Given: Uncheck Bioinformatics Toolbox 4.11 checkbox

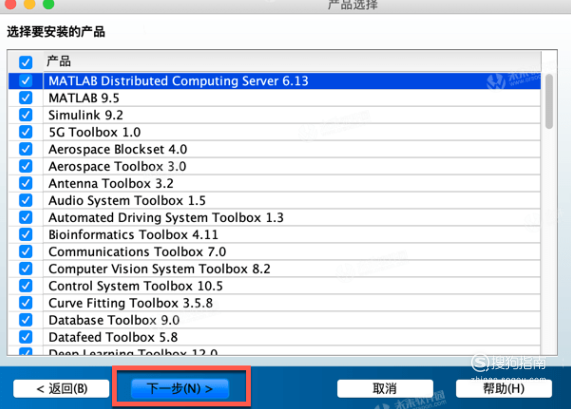Looking at the screenshot, I should pyautogui.click(x=25, y=235).
